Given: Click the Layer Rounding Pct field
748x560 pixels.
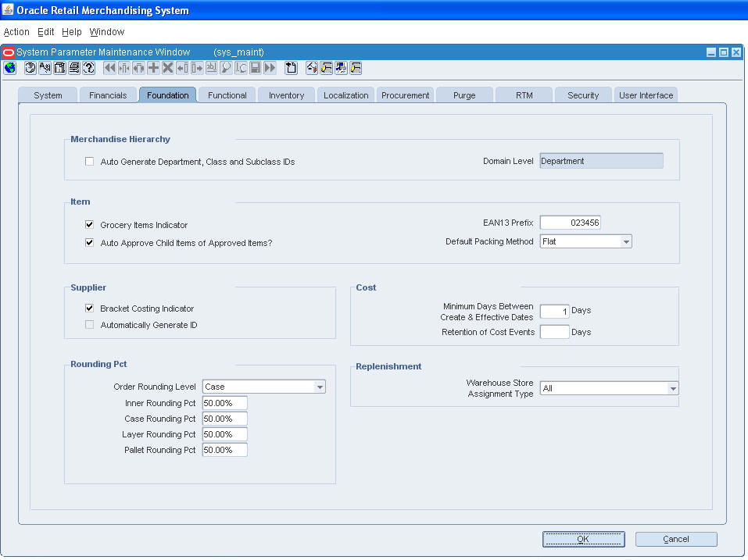Looking at the screenshot, I should (x=224, y=435).
